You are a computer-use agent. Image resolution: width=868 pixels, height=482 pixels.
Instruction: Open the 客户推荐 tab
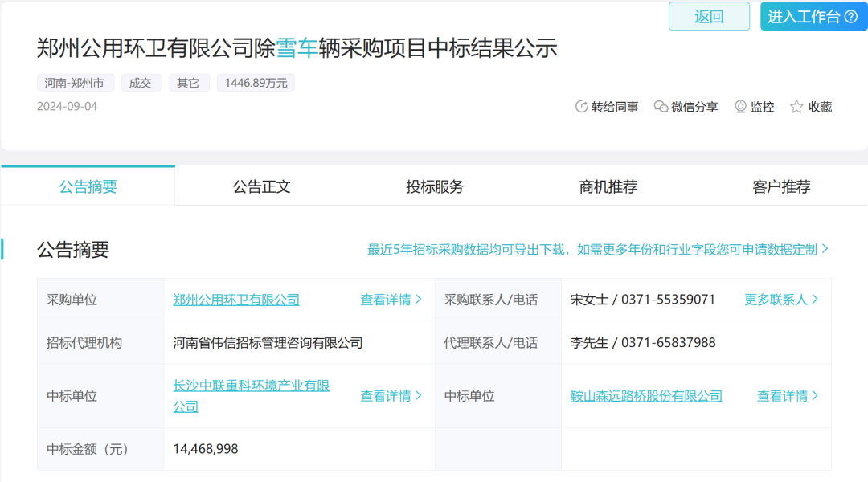point(781,186)
